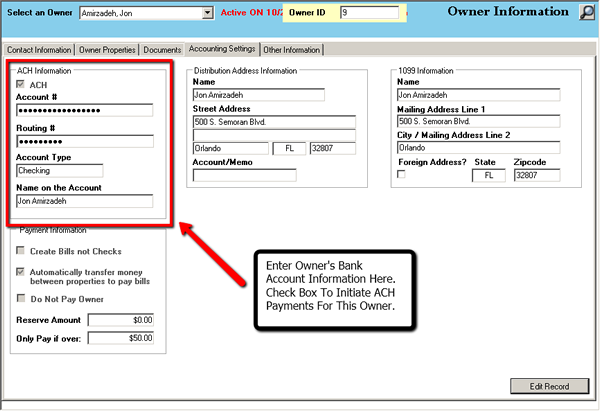
Task: Open the owner search magnifier icon
Action: click(586, 12)
